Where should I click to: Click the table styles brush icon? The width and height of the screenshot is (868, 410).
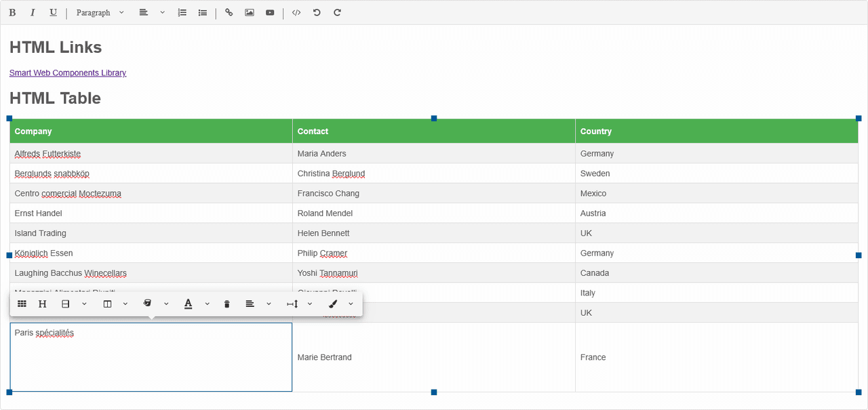click(x=333, y=304)
